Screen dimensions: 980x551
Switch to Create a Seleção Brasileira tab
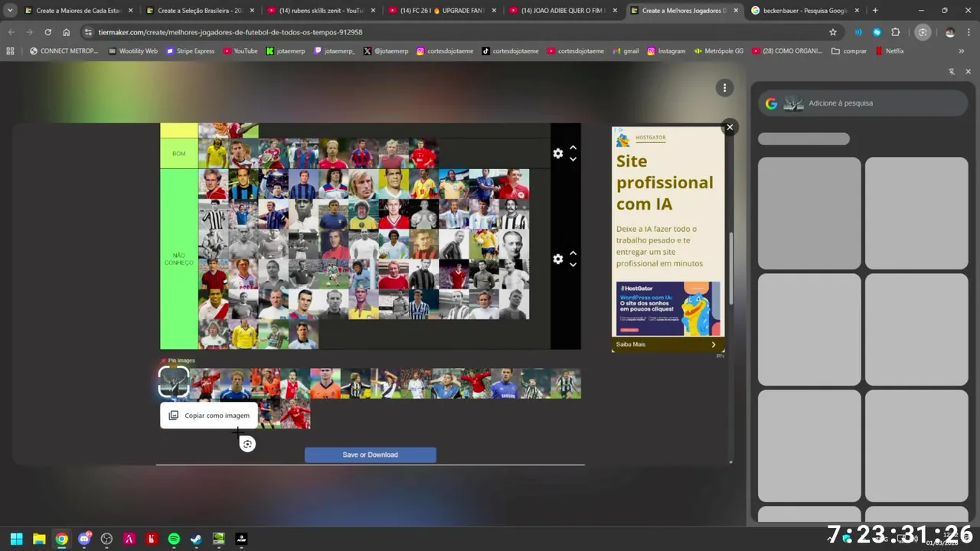click(200, 11)
